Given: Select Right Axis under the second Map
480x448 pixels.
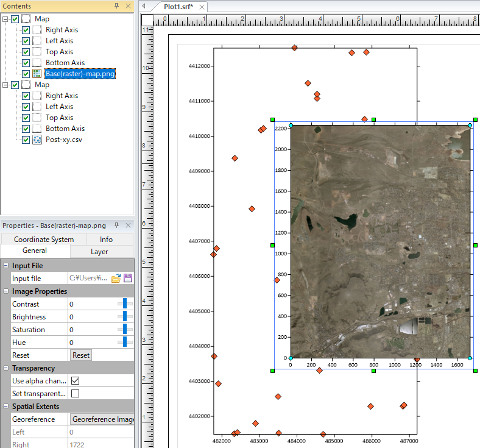Looking at the screenshot, I should pos(62,96).
